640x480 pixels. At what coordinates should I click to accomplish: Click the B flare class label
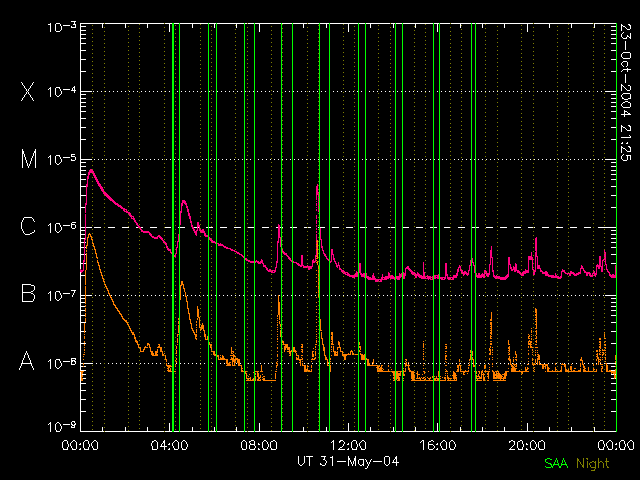point(28,293)
